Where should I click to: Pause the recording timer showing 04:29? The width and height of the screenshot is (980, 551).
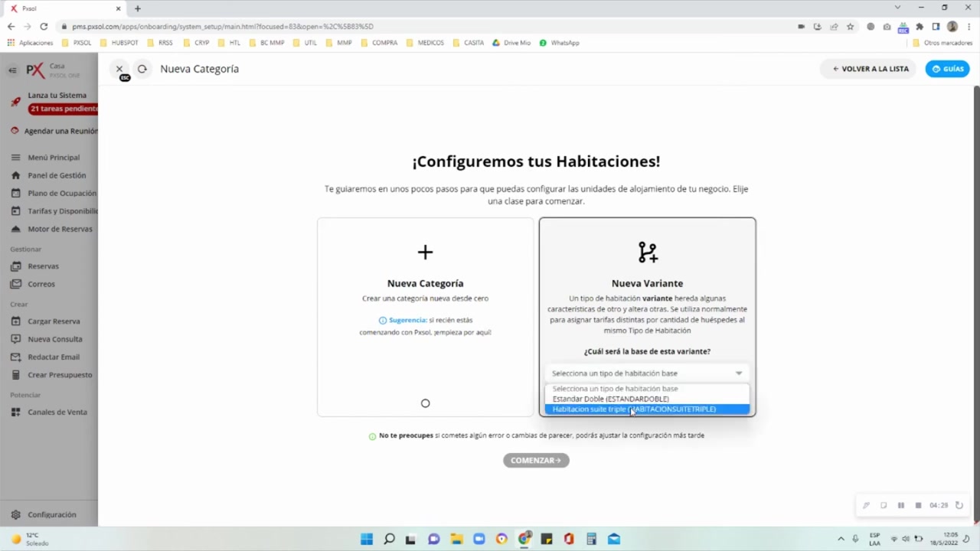tap(901, 505)
